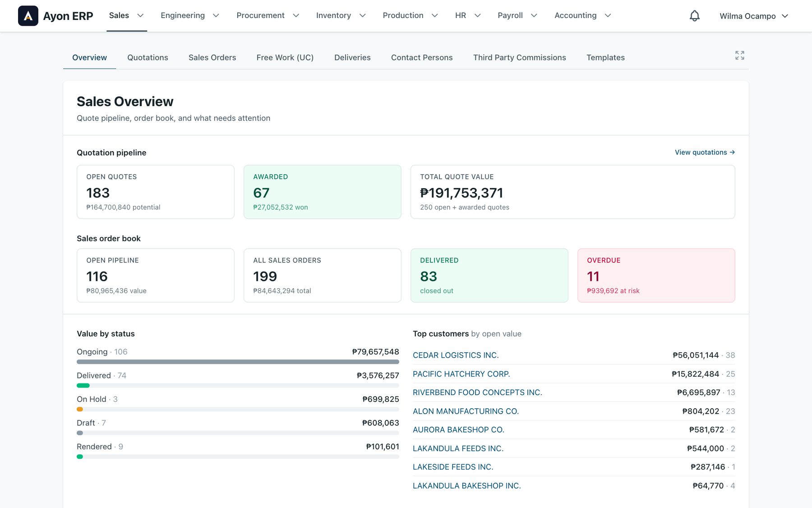The width and height of the screenshot is (812, 508).
Task: Open ALON MANUFACTURING CO. customer link
Action: (x=466, y=411)
